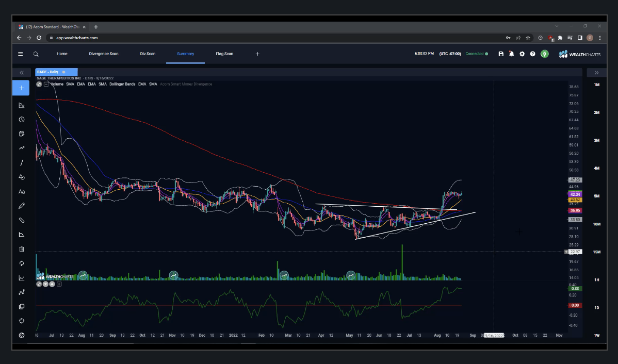Click the Volume indicator label

tap(57, 85)
